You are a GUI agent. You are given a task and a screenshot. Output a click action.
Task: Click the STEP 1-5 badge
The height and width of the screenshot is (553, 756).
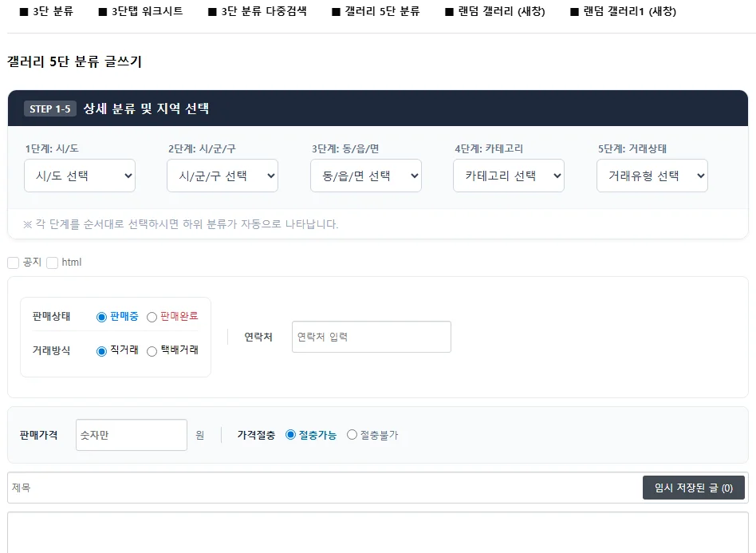click(50, 109)
